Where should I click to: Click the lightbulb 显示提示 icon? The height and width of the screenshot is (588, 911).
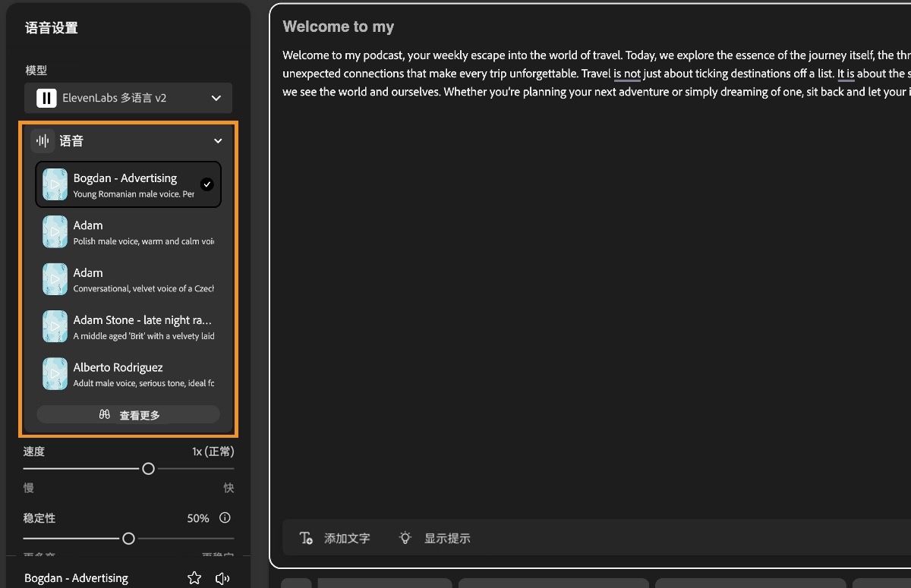point(405,537)
